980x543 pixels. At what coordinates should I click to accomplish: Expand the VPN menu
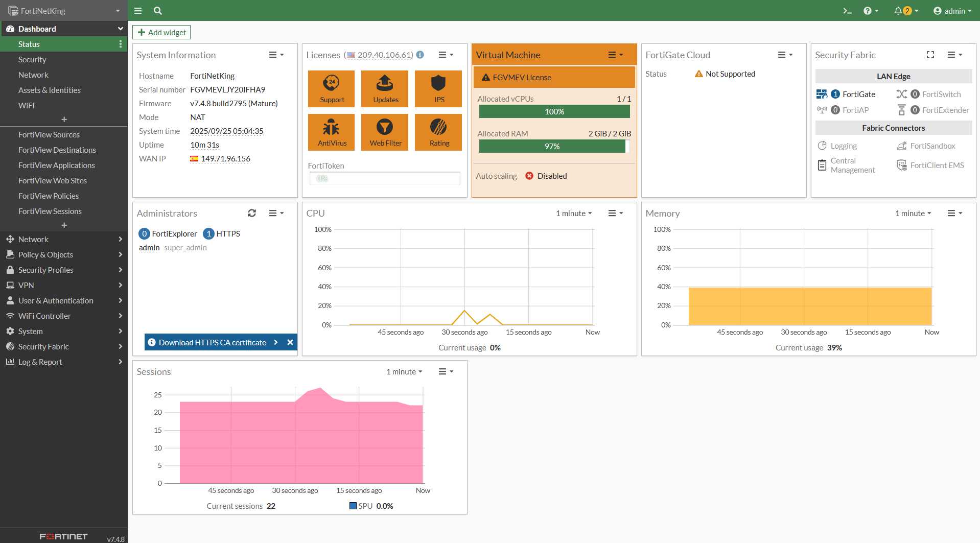coord(64,285)
